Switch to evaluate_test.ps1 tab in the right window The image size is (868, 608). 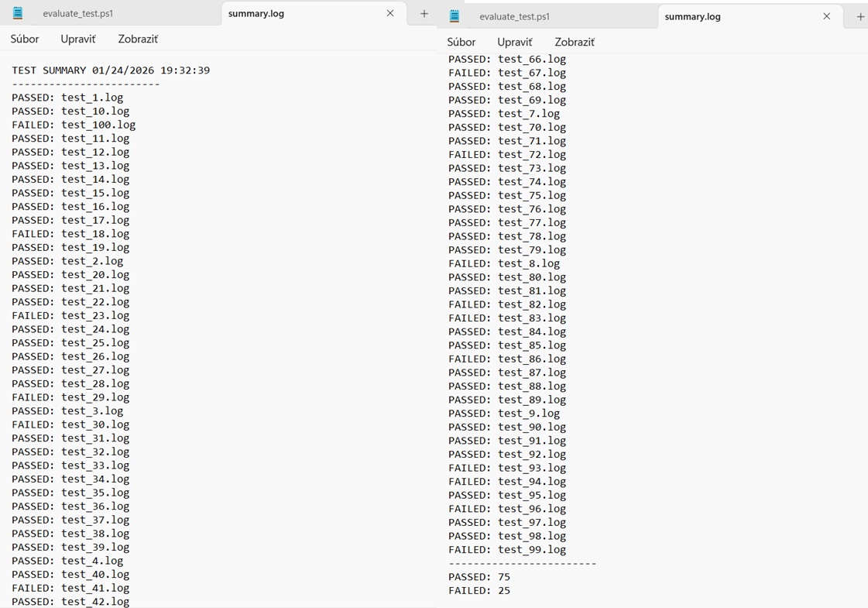(514, 17)
